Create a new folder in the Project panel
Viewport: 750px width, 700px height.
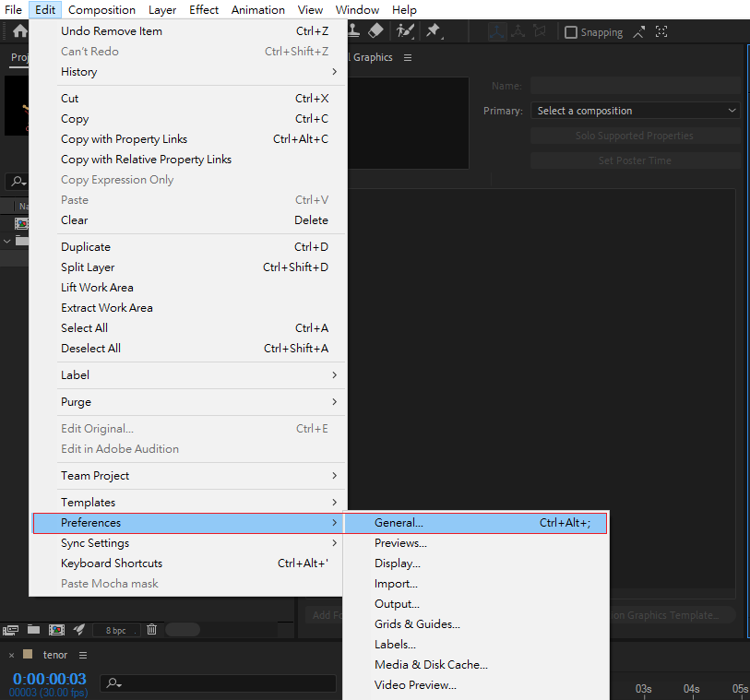[x=33, y=630]
